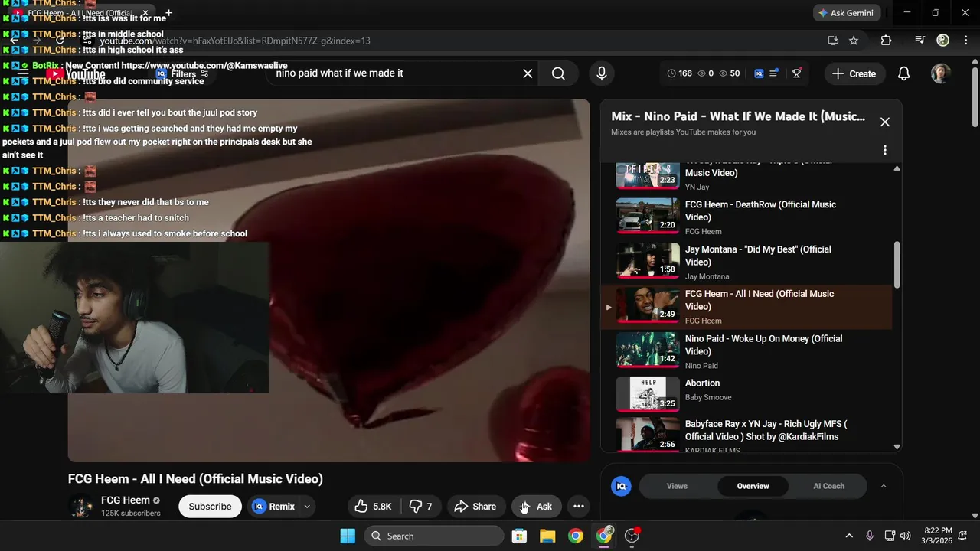Click the Ask button under the video
The width and height of the screenshot is (980, 551).
537,507
